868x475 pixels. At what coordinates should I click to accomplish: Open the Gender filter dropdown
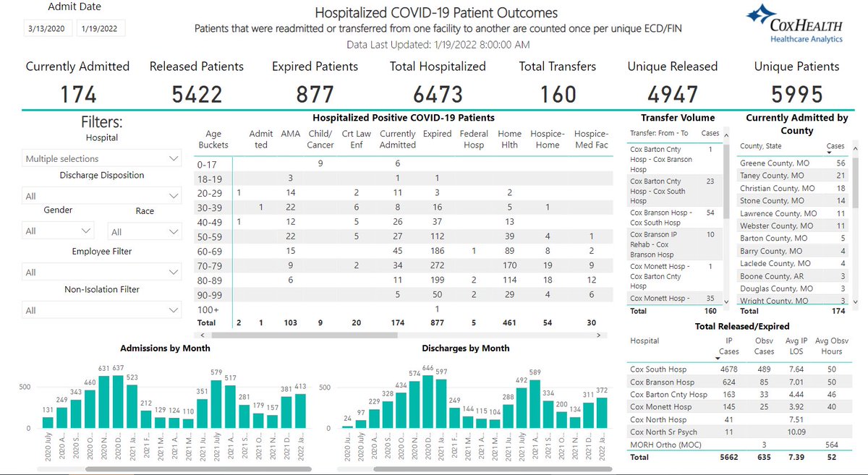[x=59, y=231]
